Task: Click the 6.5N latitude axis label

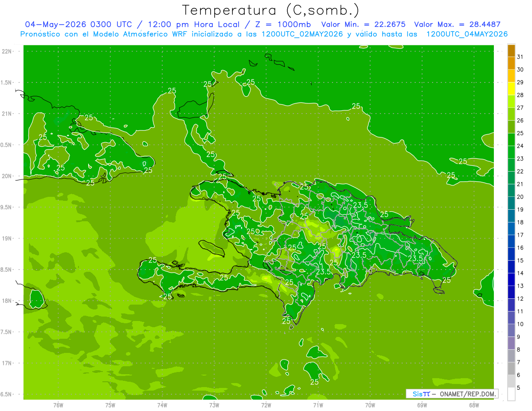Action: 7,395
